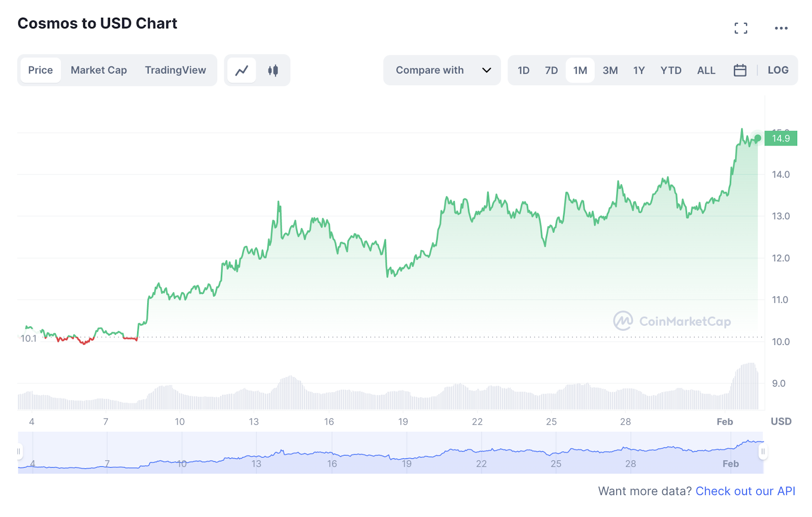This screenshot has height=517, width=812.
Task: Grab the left range slider handle
Action: pyautogui.click(x=19, y=451)
